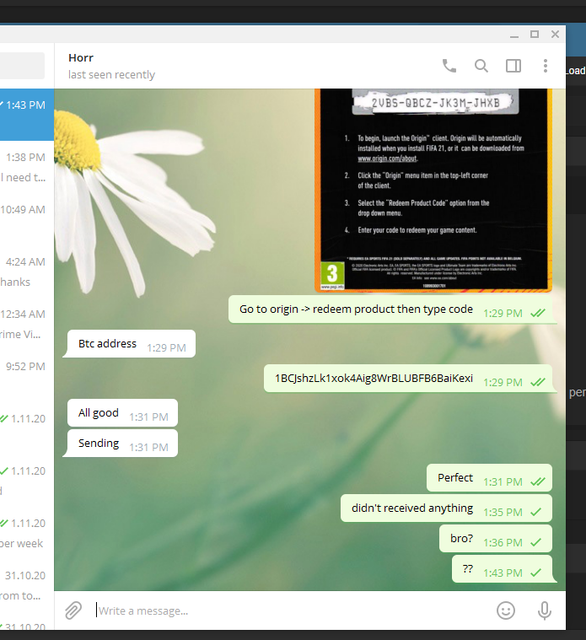Open the 1.11.20 chat showing 'per week'
This screenshot has width=586, height=640.
click(x=27, y=533)
